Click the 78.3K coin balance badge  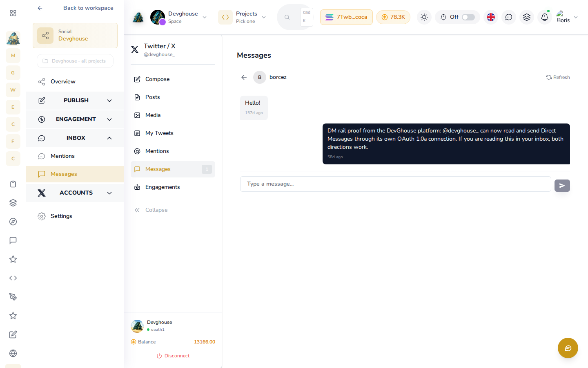click(393, 17)
